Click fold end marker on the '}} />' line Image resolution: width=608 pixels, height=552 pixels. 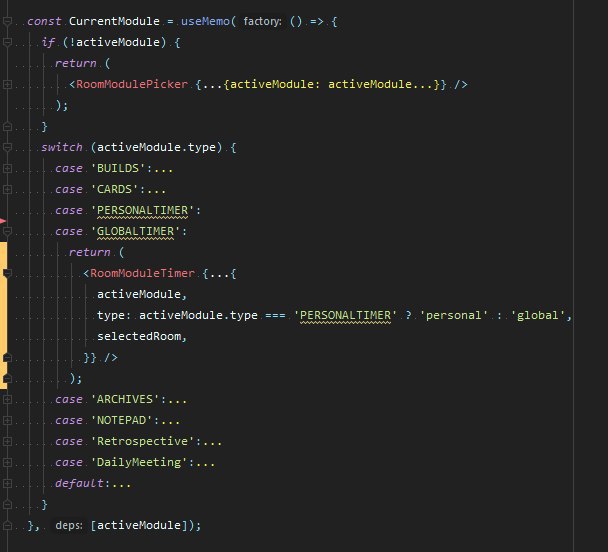(x=7, y=357)
